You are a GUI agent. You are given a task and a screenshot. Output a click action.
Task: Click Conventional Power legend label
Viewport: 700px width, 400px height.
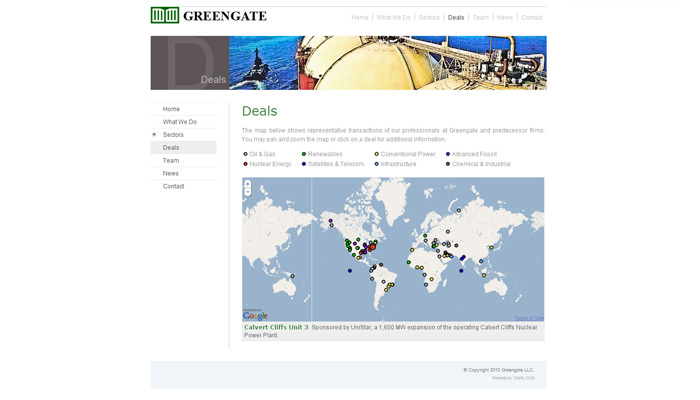coord(408,154)
